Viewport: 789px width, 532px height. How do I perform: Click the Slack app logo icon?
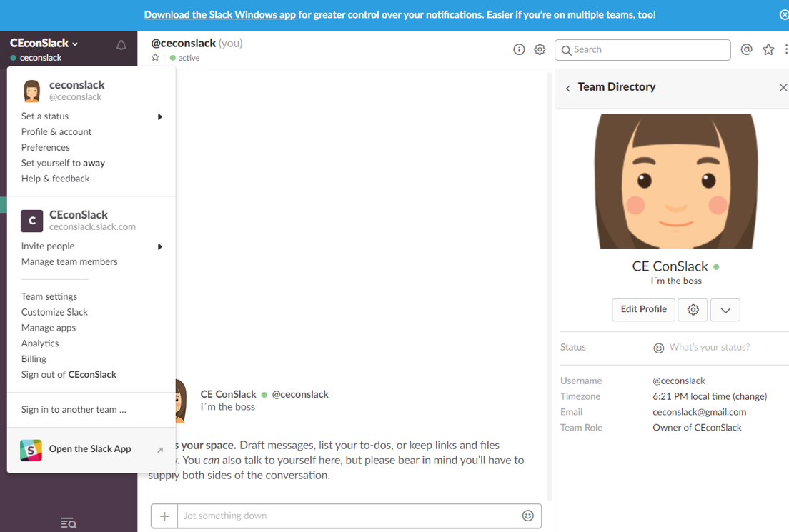pyautogui.click(x=31, y=450)
